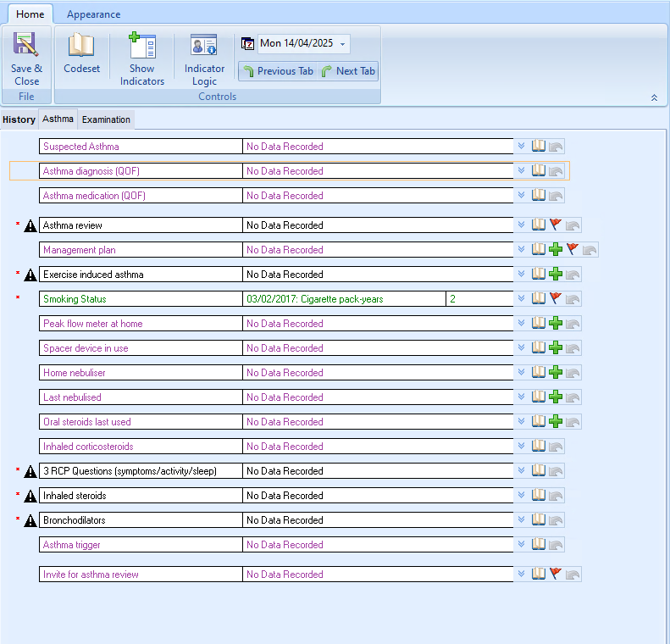670x644 pixels.
Task: Click the Oral steroids last used label
Action: click(86, 422)
